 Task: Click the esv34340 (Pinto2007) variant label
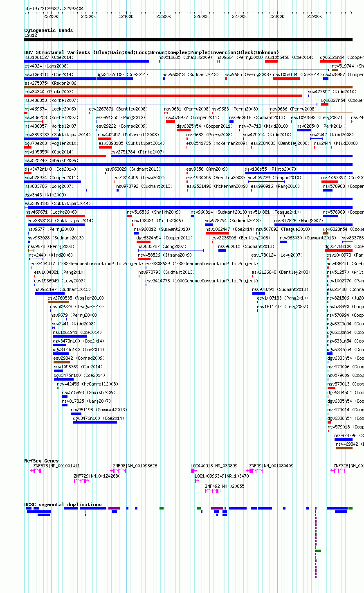point(49,92)
